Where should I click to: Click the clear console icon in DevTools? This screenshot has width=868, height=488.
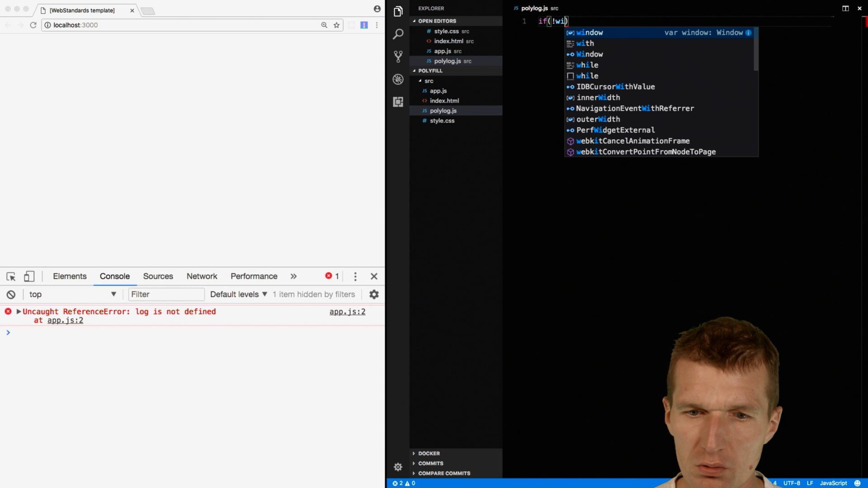11,294
